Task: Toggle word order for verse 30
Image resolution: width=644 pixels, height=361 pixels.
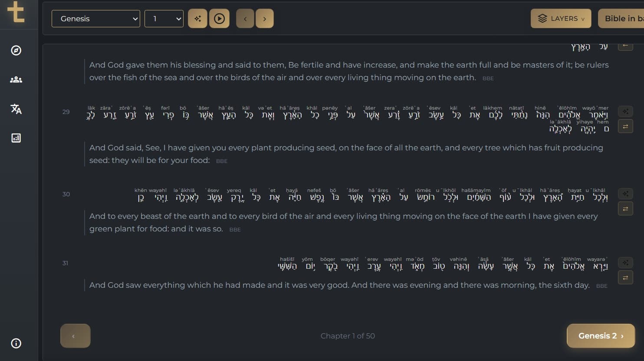Action: click(x=625, y=208)
